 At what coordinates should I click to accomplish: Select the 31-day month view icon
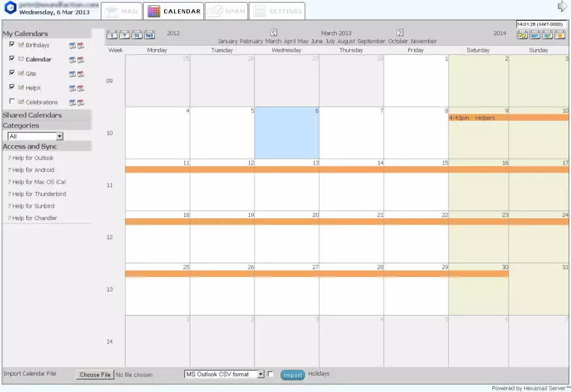(x=137, y=35)
